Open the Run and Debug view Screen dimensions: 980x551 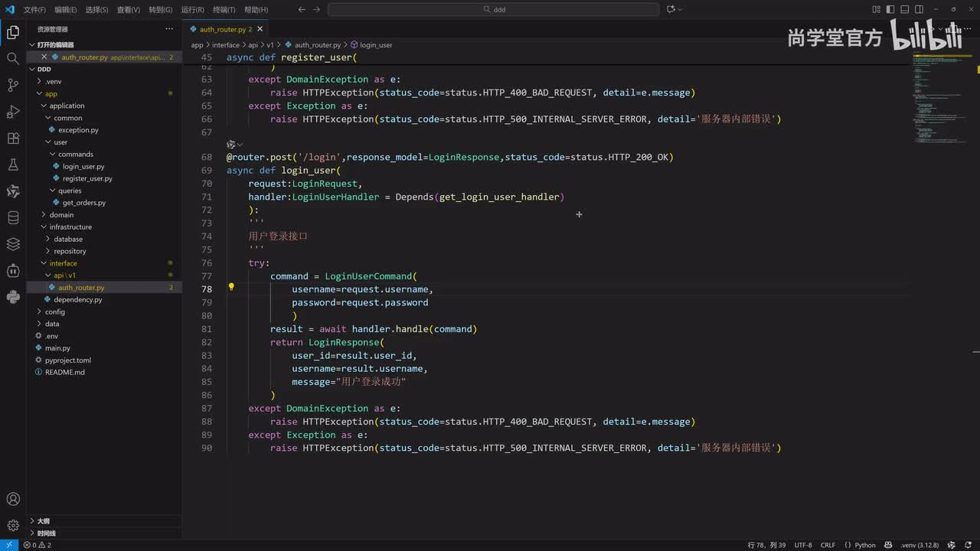(x=13, y=112)
